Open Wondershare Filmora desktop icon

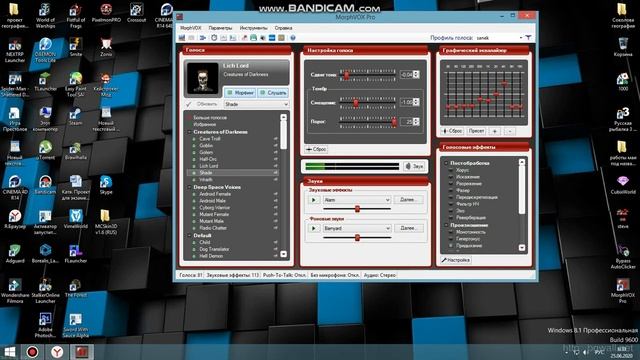pyautogui.click(x=15, y=291)
